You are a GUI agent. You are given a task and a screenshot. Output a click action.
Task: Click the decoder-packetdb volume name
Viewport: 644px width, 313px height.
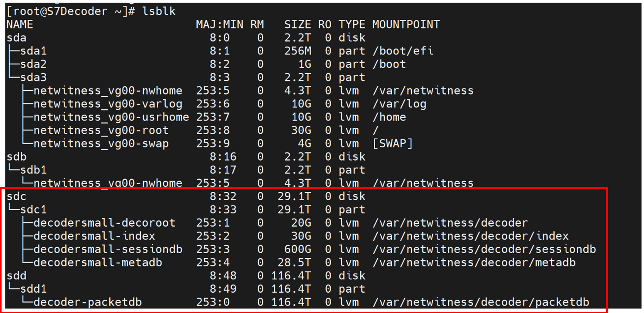(x=88, y=303)
